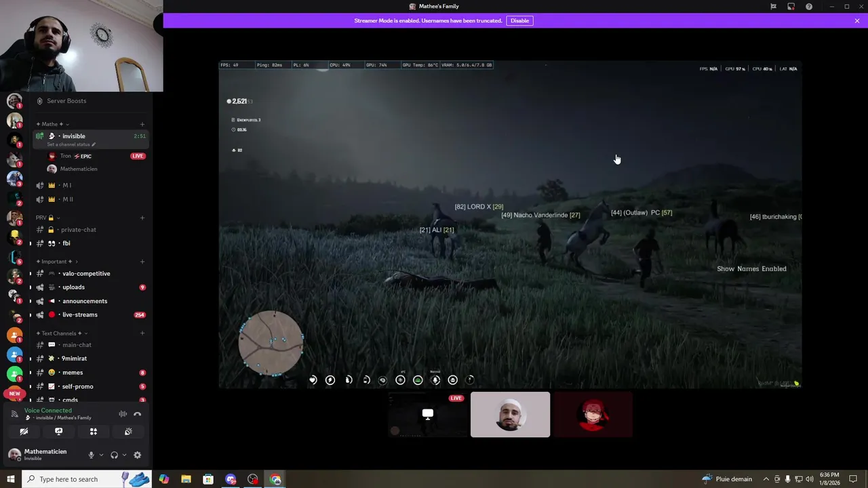Open Windows Start menu
The image size is (868, 488).
coord(10,479)
